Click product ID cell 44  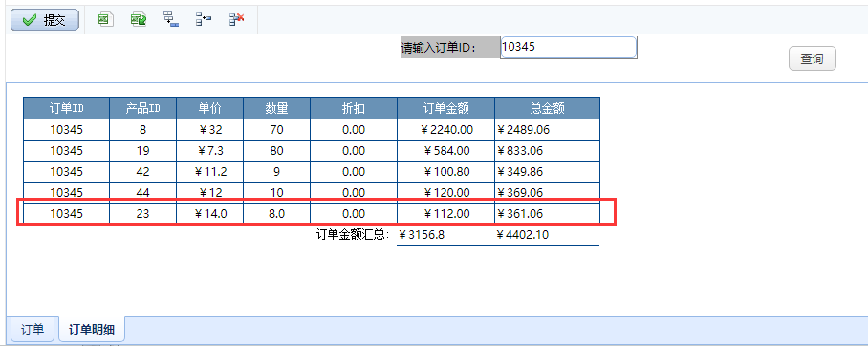click(142, 193)
